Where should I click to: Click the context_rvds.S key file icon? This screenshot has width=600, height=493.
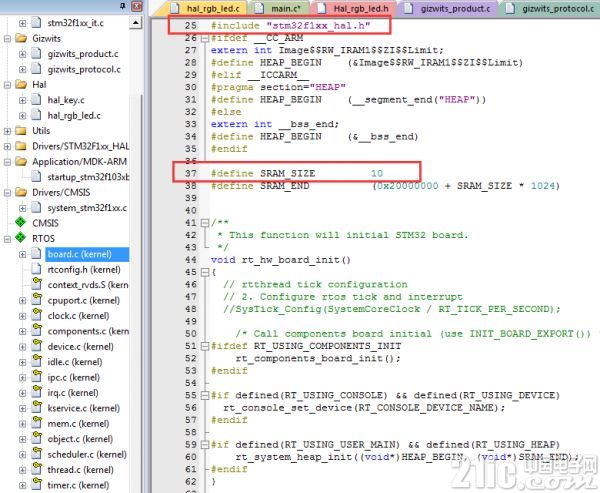pos(37,284)
